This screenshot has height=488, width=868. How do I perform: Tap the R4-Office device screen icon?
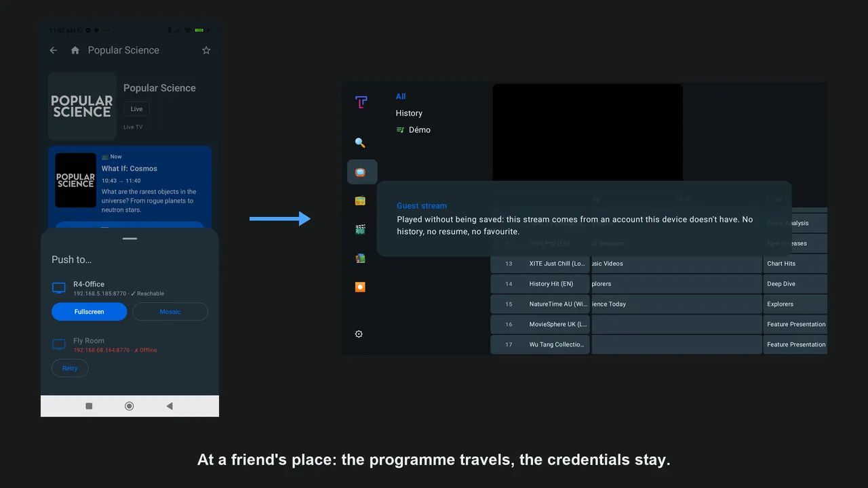[59, 288]
